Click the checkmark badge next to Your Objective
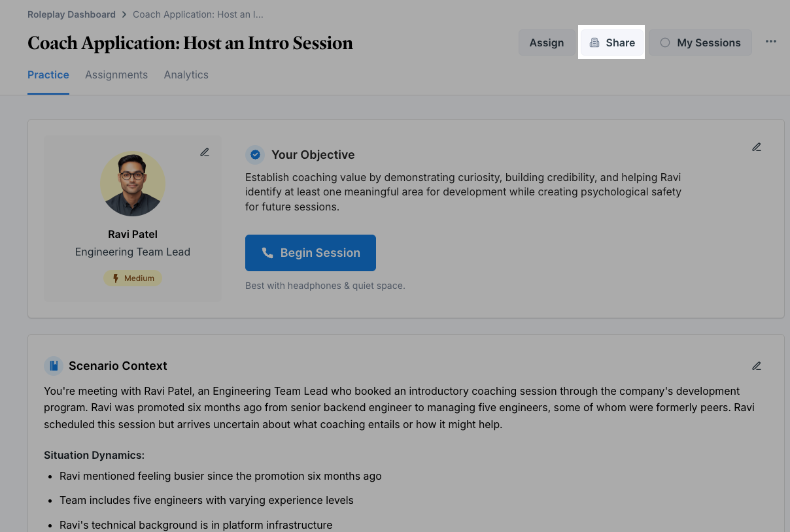This screenshot has width=790, height=532. coord(255,155)
